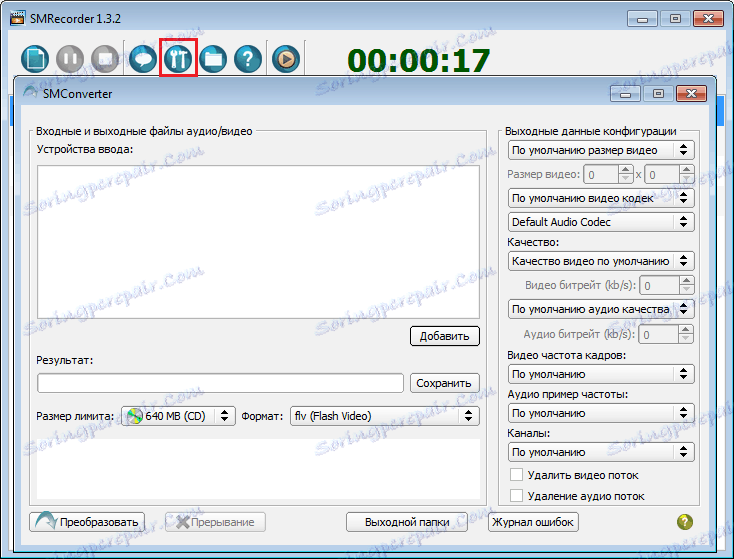Image resolution: width=734 pixels, height=559 pixels.
Task: Click the Результат output path field
Action: click(220, 383)
